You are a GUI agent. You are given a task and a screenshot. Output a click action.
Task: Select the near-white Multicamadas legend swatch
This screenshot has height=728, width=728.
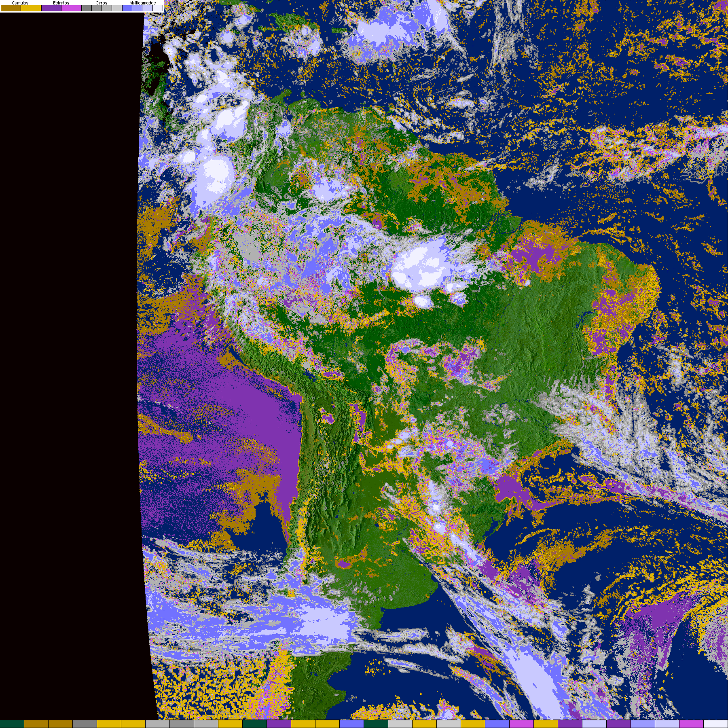[x=157, y=8]
